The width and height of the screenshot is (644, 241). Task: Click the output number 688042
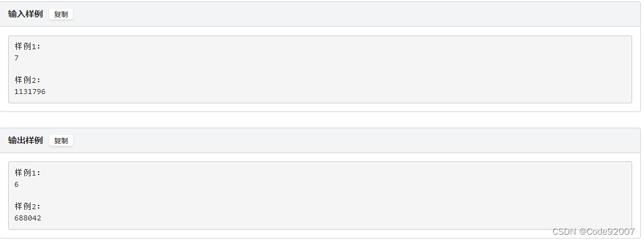[x=28, y=219]
